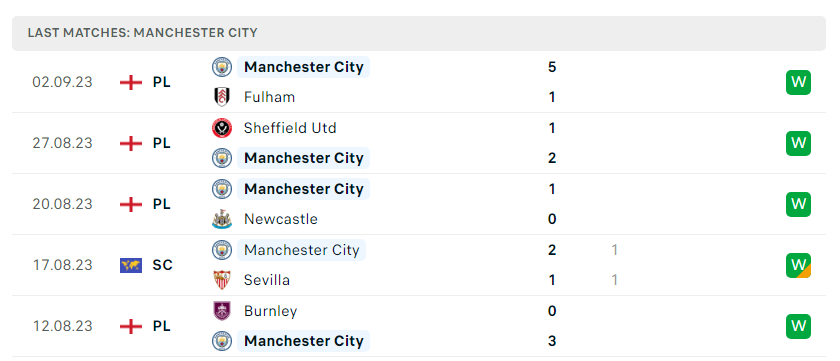Open the 02.09.23 match date row
Image resolution: width=840 pixels, height=361 pixels.
[419, 82]
